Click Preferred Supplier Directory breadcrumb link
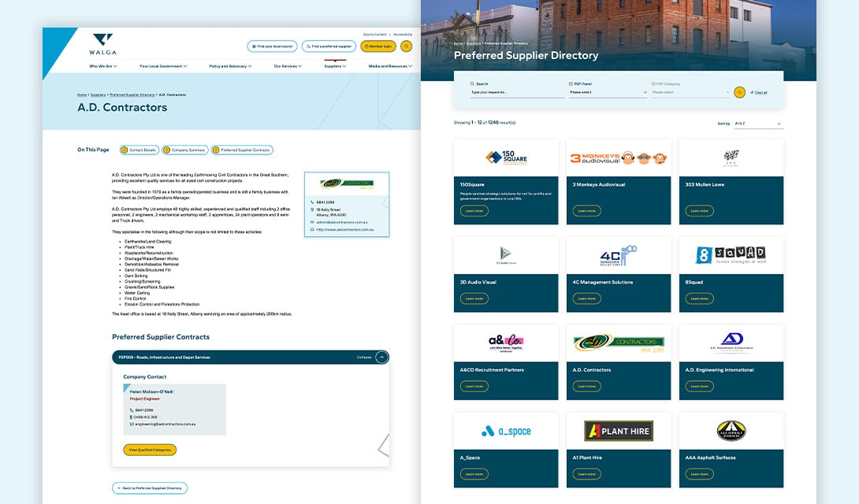The image size is (859, 504). coord(132,94)
